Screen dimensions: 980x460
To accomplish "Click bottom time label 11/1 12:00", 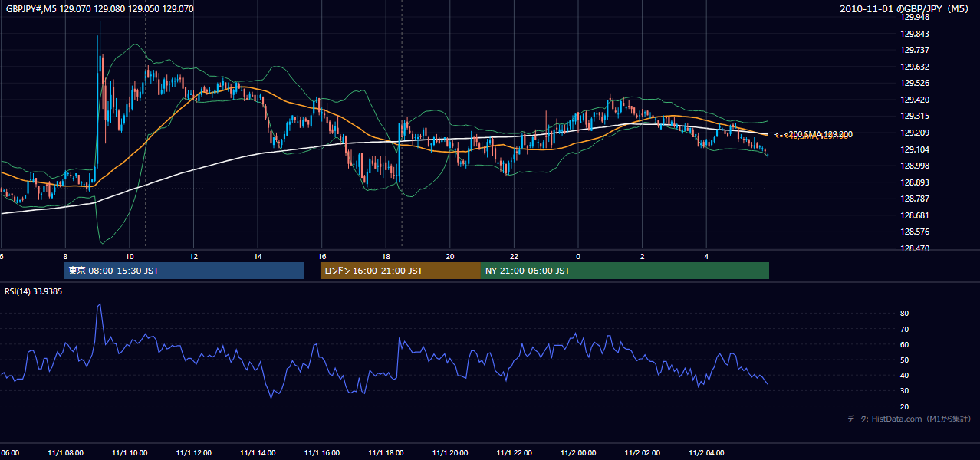I will tap(194, 453).
